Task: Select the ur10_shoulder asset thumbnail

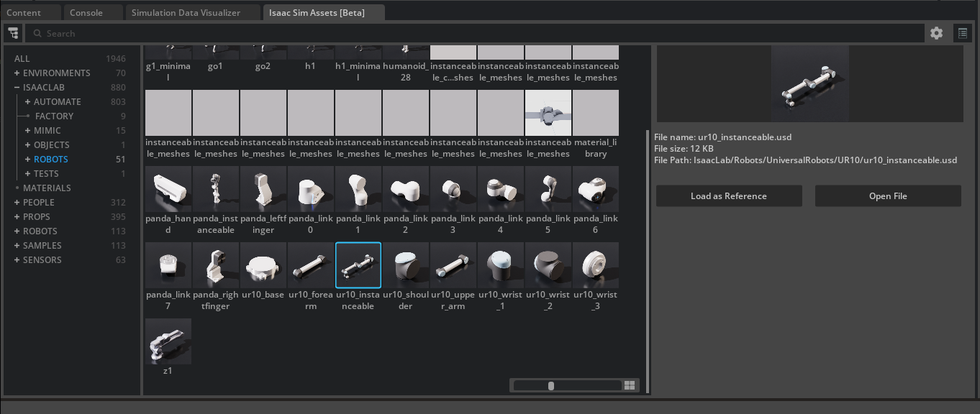Action: (x=406, y=265)
